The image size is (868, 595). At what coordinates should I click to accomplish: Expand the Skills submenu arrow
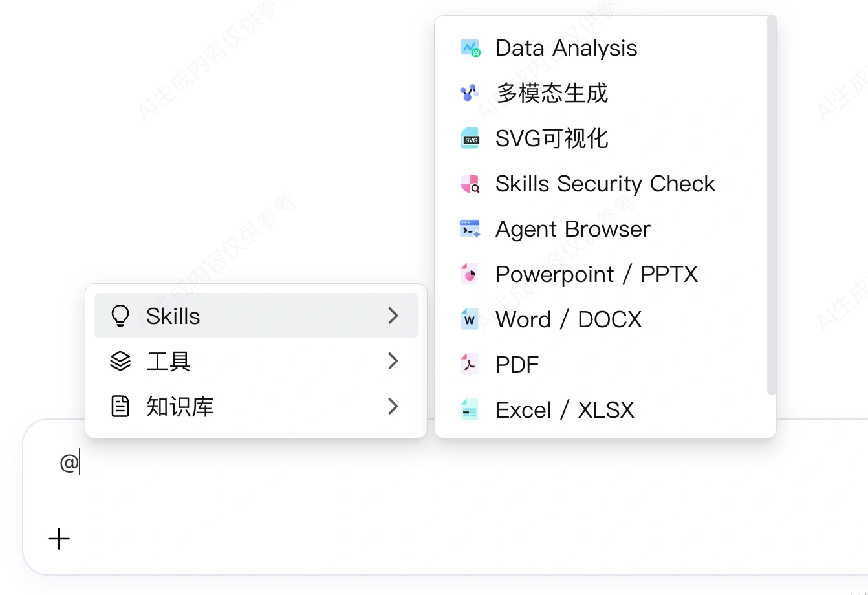click(393, 316)
